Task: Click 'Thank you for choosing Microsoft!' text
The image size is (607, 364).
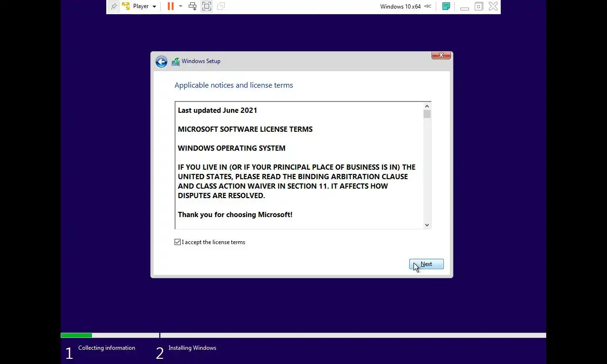Action: 235,214
